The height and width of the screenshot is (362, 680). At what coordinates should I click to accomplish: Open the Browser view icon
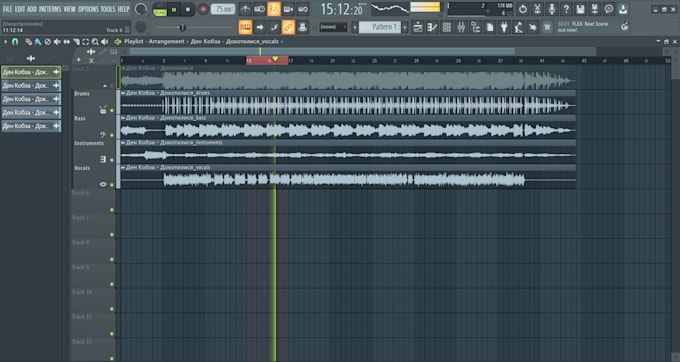pos(475,27)
